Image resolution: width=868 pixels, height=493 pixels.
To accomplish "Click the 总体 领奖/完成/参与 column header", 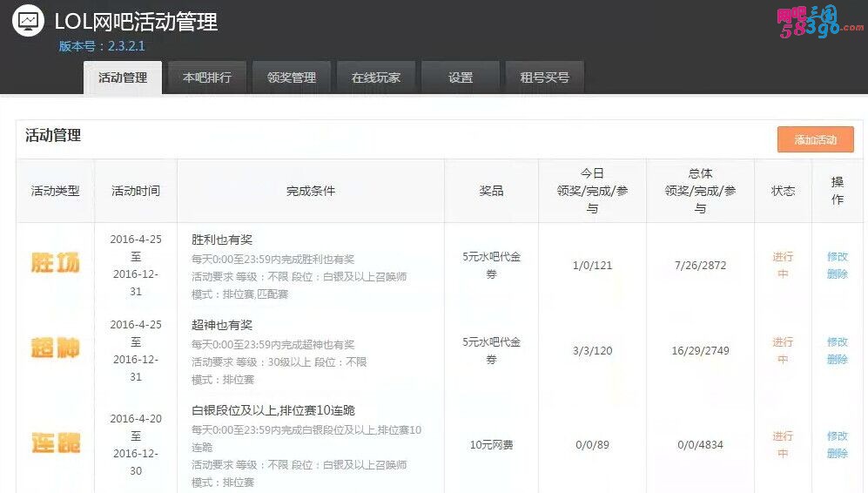I will [x=700, y=191].
